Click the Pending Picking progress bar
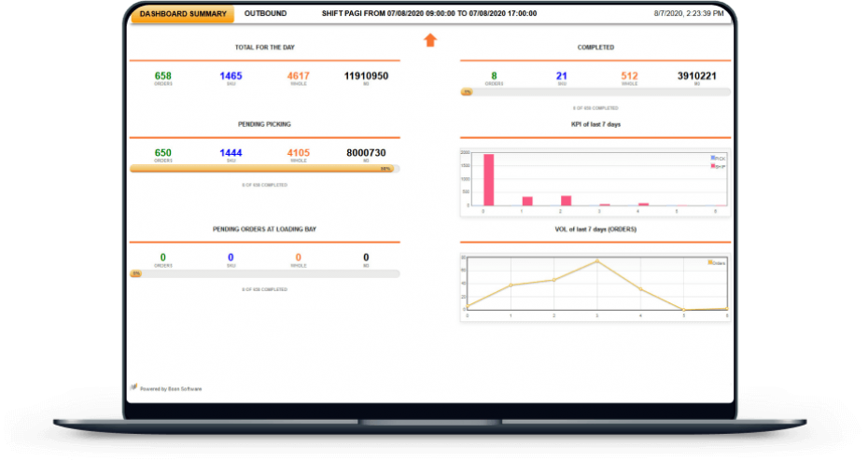The width and height of the screenshot is (868, 461). click(x=265, y=169)
